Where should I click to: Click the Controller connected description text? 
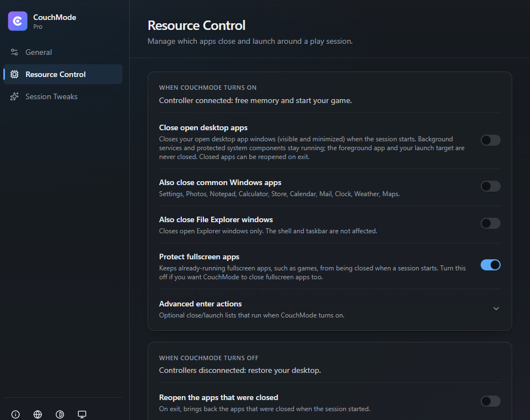click(256, 101)
